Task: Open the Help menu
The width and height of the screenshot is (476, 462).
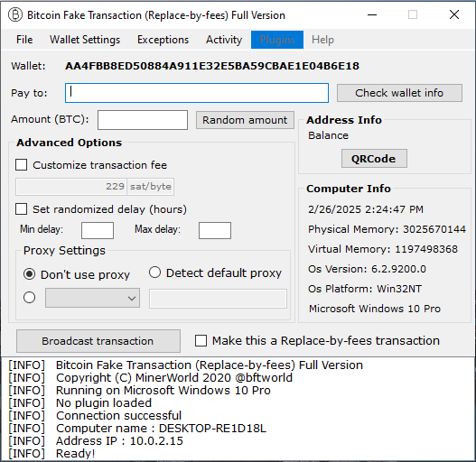Action: [x=322, y=40]
